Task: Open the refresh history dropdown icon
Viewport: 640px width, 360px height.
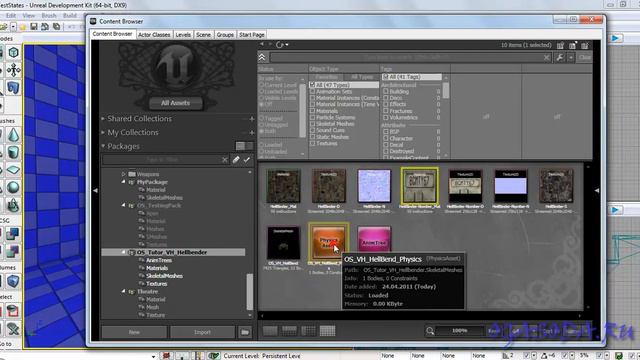Action: [x=282, y=44]
